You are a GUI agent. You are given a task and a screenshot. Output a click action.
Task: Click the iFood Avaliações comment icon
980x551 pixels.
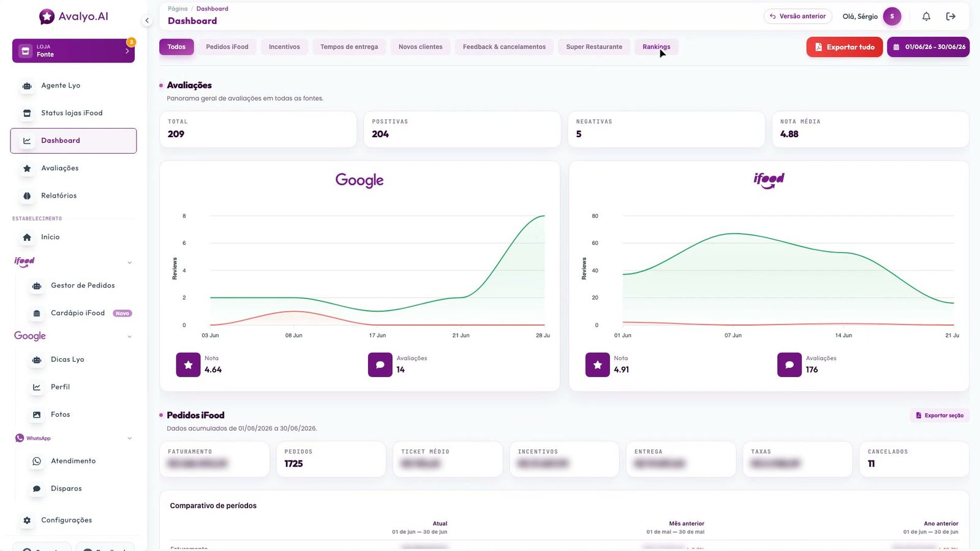click(789, 365)
